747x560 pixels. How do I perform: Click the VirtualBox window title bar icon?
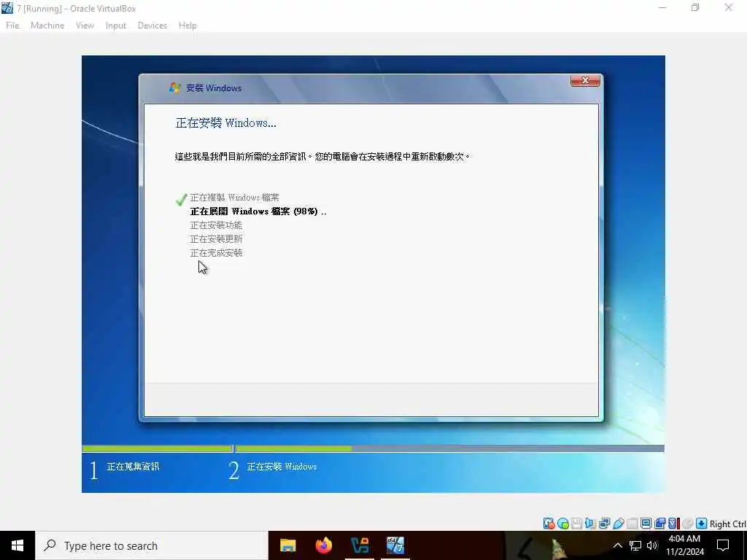tap(7, 8)
